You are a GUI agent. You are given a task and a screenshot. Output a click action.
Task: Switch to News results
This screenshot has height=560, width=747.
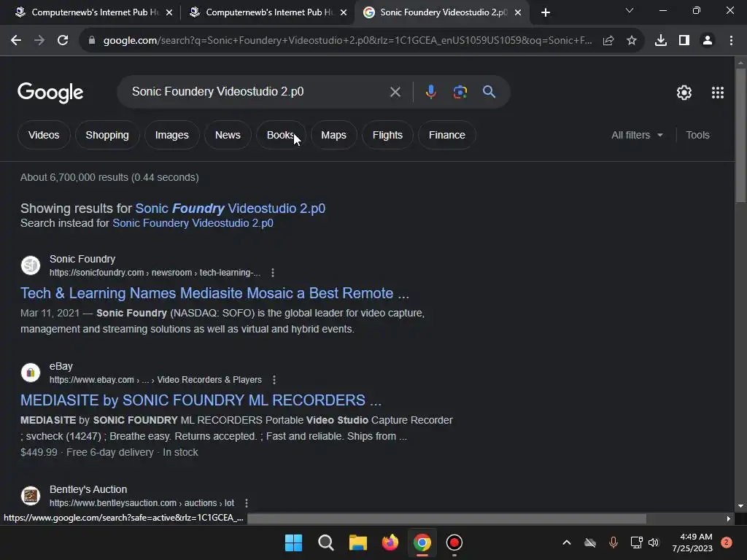(x=228, y=135)
